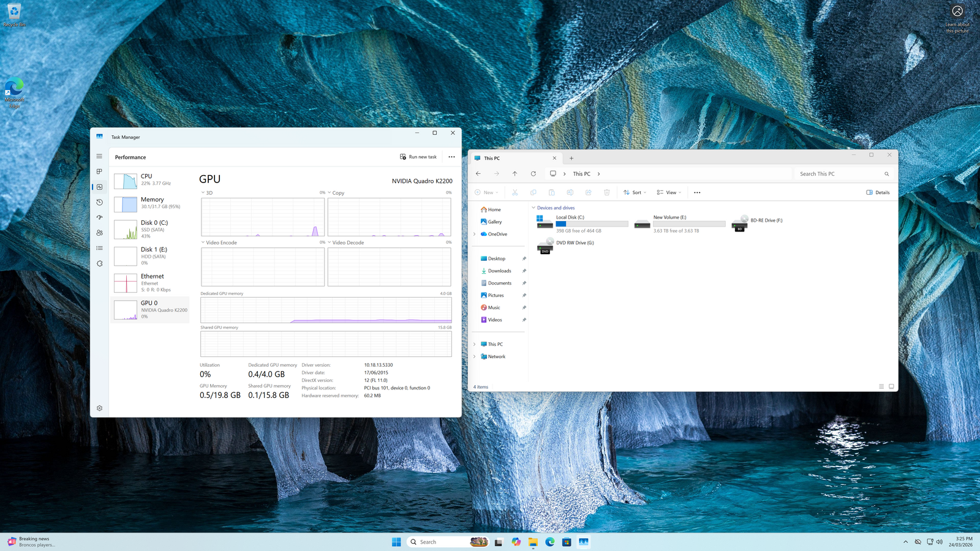
Task: Click the Search This PC field
Action: point(839,174)
